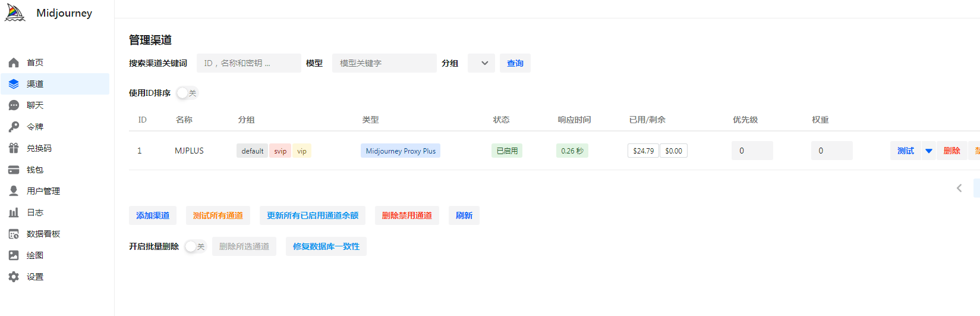The height and width of the screenshot is (316, 980).
Task: Click the 测试所有通道 button
Action: click(218, 215)
